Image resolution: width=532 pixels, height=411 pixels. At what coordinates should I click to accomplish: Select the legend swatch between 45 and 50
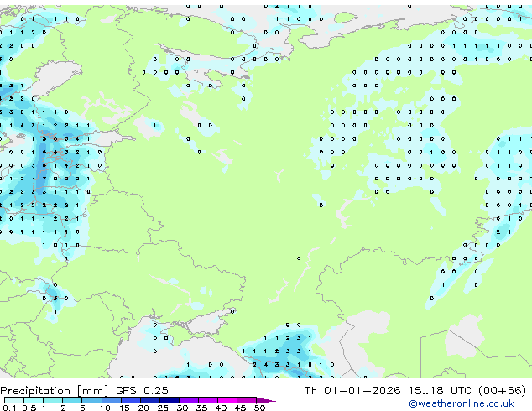[x=247, y=400]
